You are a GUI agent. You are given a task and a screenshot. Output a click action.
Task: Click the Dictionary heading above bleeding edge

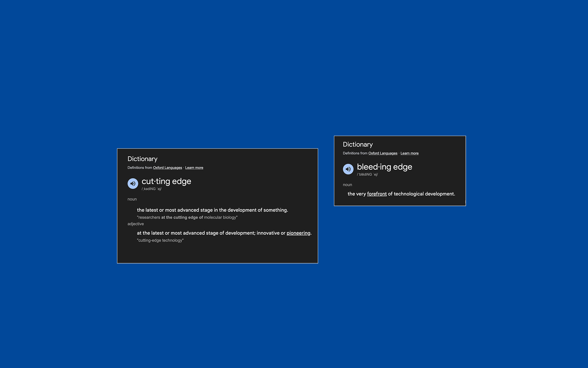click(x=358, y=145)
